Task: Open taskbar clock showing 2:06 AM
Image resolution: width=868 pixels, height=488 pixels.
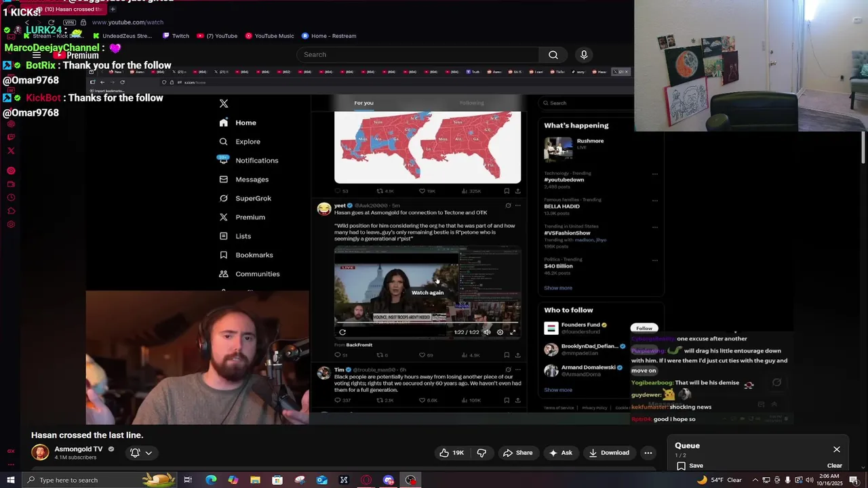Action: pos(829,480)
